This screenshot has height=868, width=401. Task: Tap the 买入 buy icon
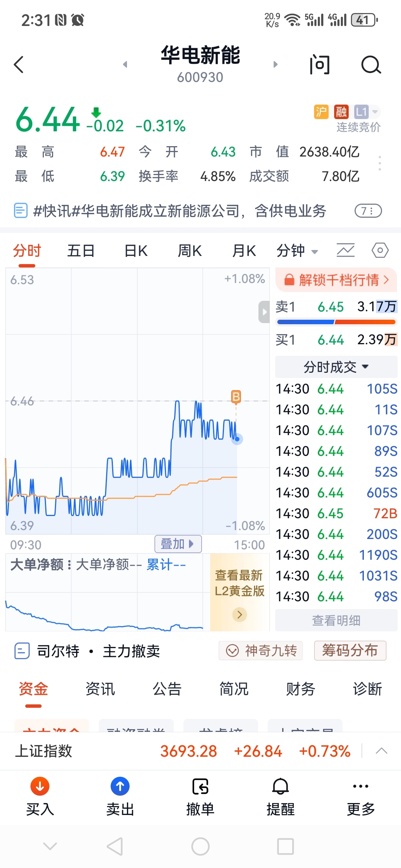40,786
